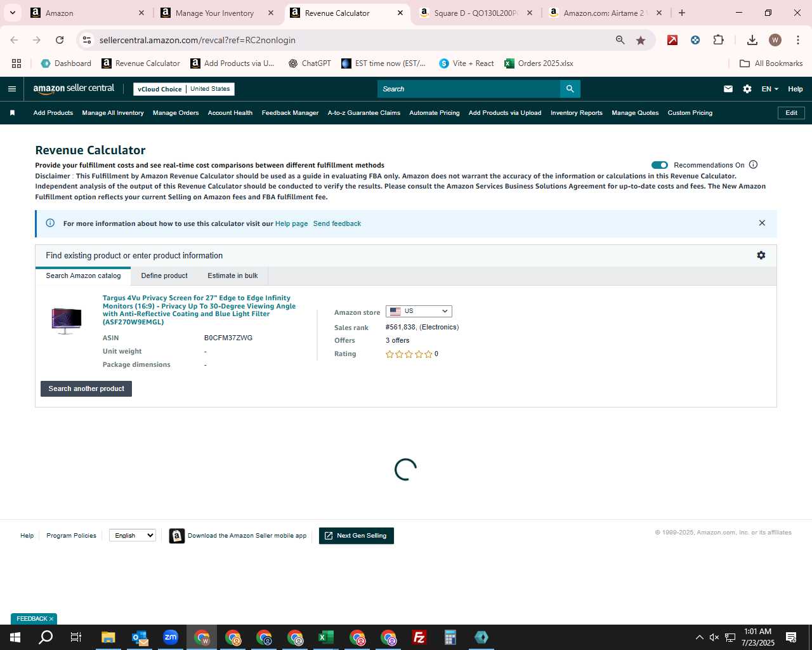Open Add Products nav item
This screenshot has height=650, width=812.
[x=53, y=113]
